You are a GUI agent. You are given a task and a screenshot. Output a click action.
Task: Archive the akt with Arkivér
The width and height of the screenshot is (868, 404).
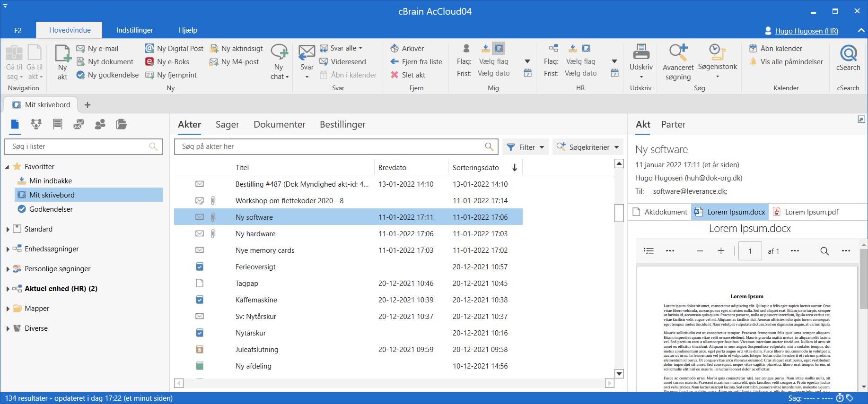[x=407, y=48]
